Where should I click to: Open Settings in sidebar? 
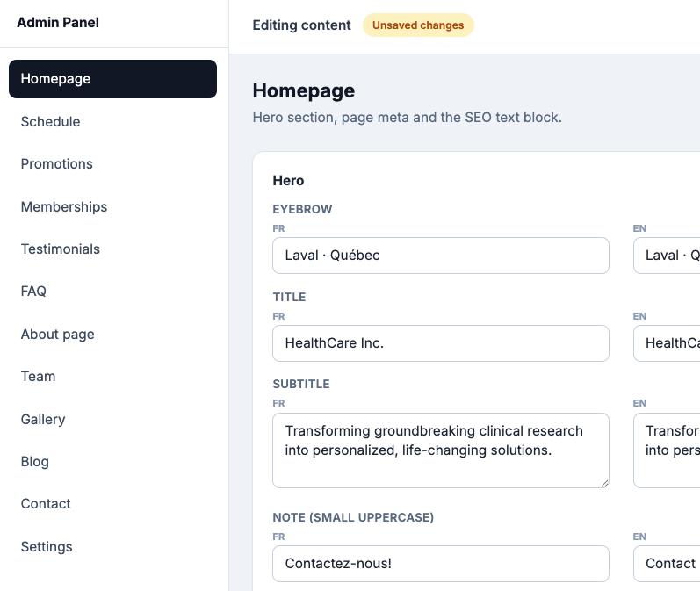click(112, 546)
